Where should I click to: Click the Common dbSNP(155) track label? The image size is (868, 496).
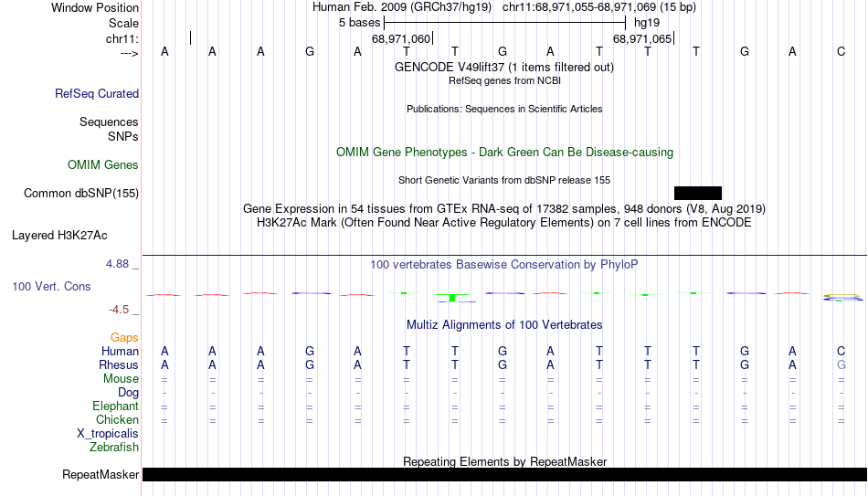[x=80, y=194]
